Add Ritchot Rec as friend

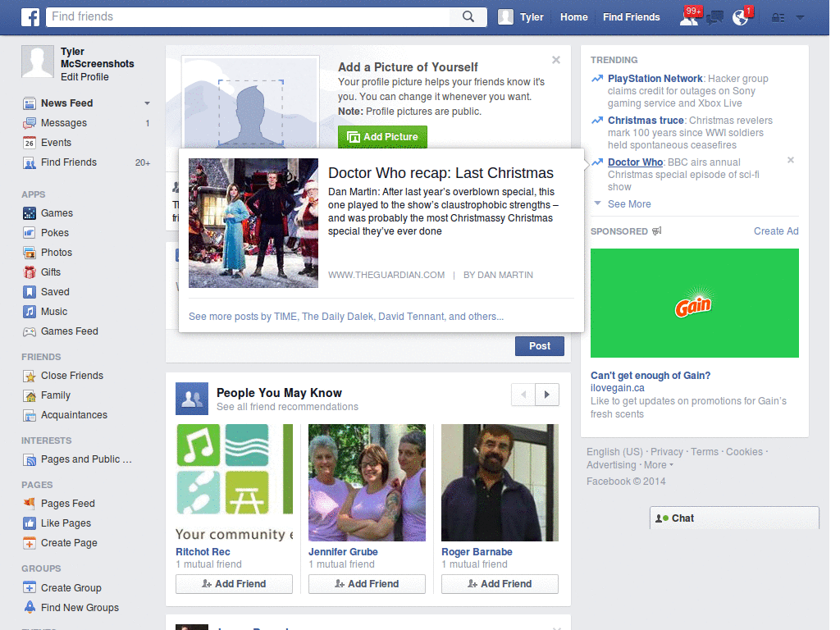click(x=234, y=584)
